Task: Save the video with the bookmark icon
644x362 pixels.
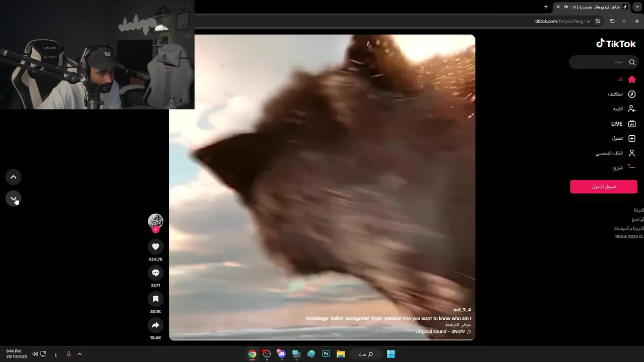Action: [x=155, y=299]
